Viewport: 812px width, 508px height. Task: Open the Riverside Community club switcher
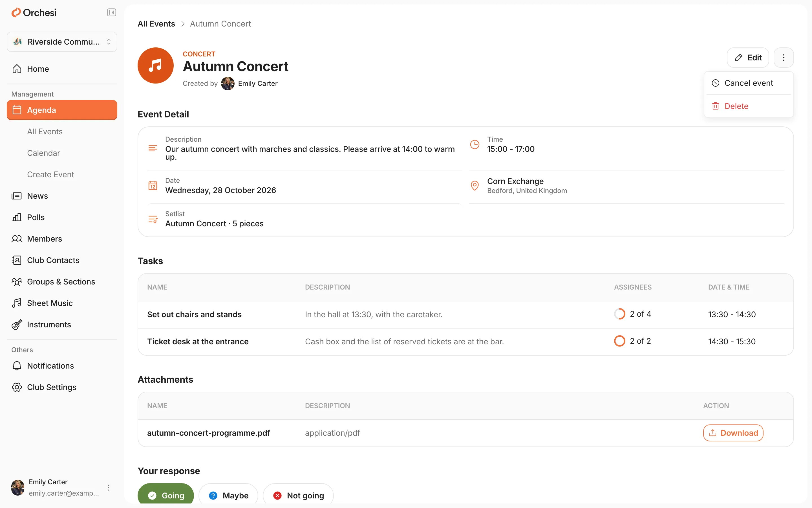tap(62, 42)
